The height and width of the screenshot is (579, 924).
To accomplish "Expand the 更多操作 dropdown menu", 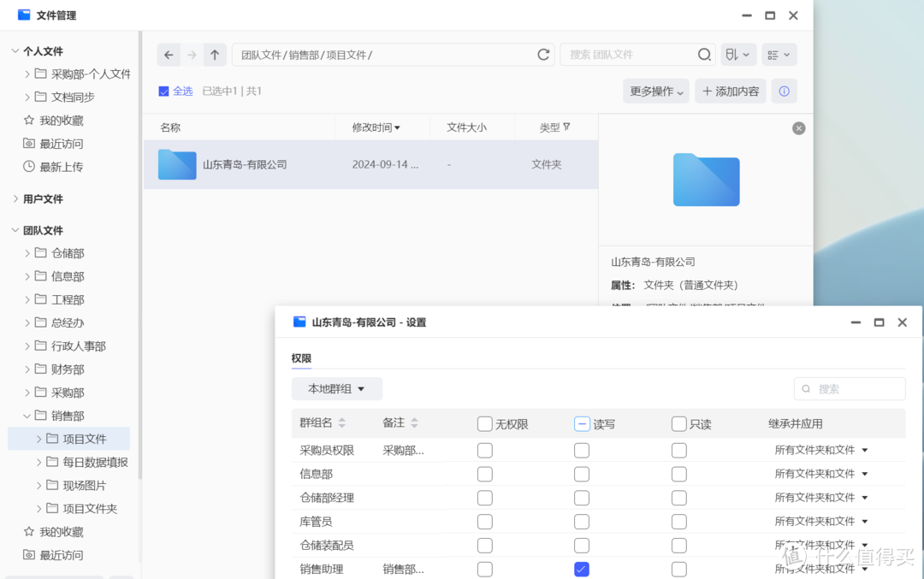I will [x=656, y=92].
